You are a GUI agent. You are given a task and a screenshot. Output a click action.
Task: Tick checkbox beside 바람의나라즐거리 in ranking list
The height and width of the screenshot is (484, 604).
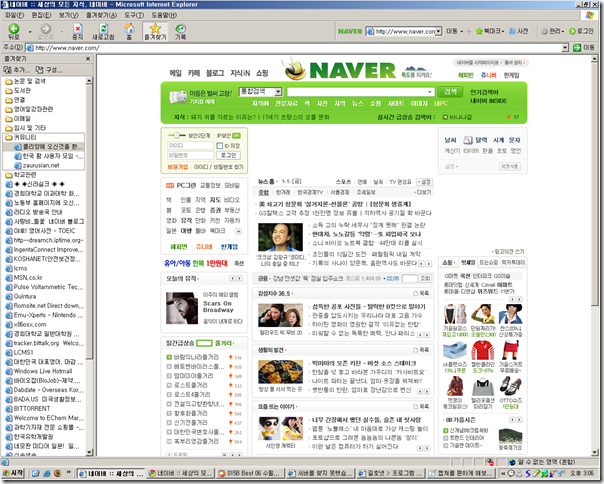(x=169, y=357)
